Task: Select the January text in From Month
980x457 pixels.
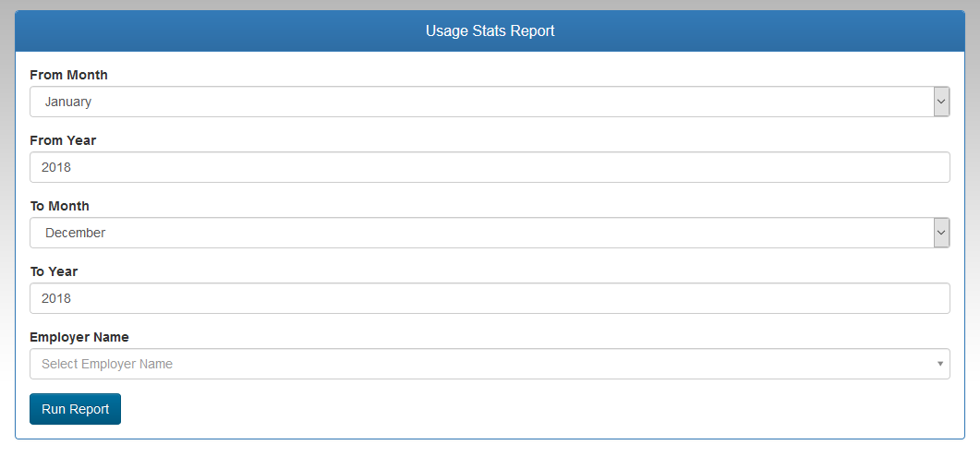Action: (x=68, y=102)
